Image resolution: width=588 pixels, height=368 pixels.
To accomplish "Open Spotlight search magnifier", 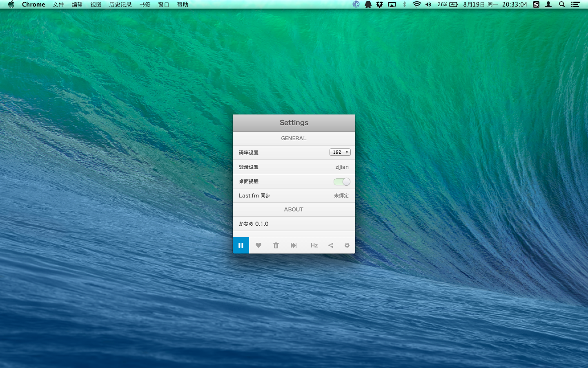I will click(562, 4).
